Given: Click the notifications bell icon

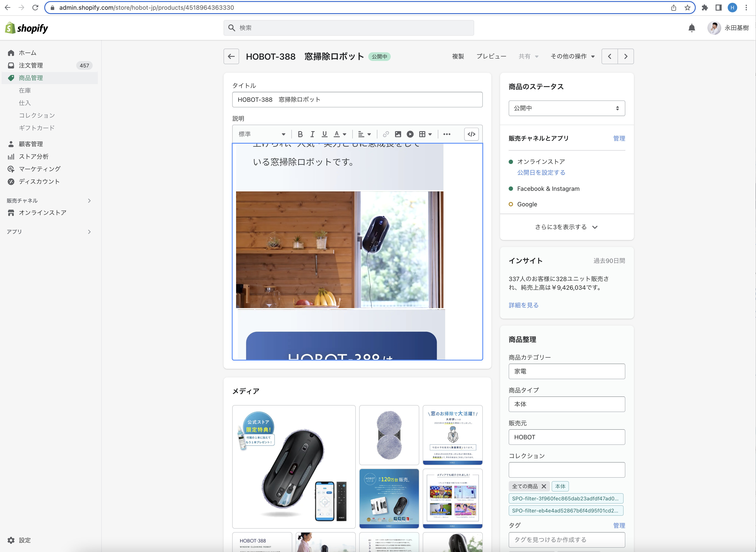Looking at the screenshot, I should (692, 28).
